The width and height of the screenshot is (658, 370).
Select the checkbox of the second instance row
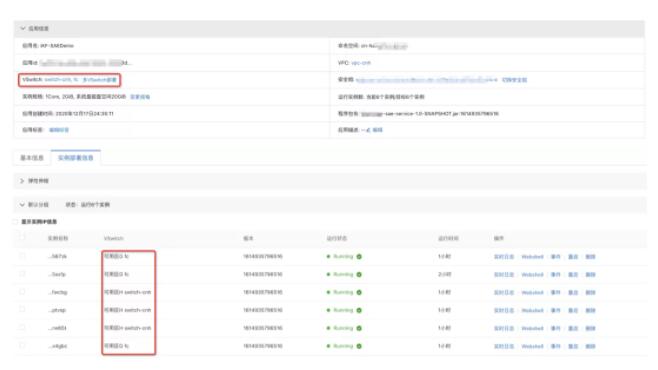pos(22,274)
